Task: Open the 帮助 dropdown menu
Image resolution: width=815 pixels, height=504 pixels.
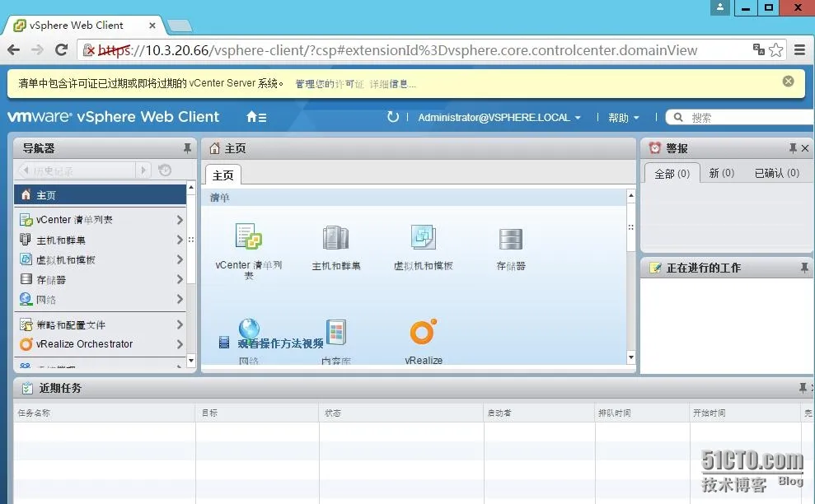Action: pyautogui.click(x=624, y=118)
